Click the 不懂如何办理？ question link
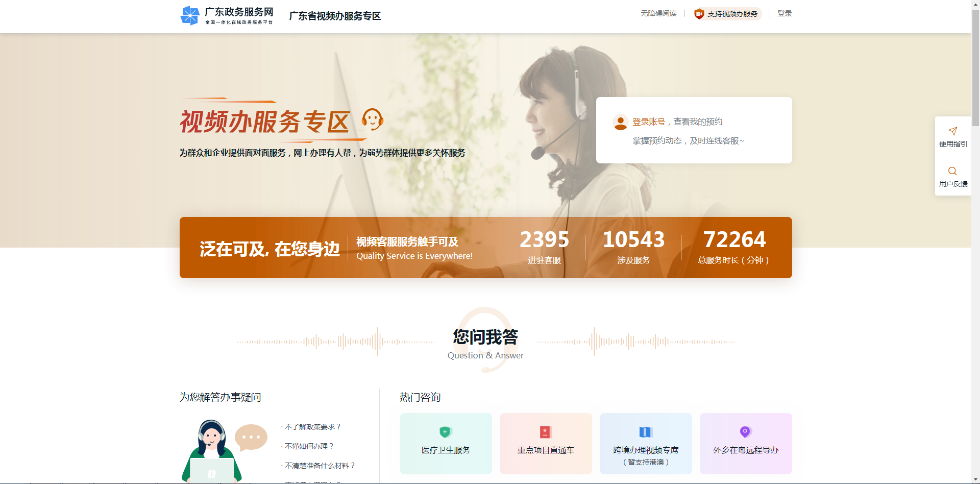This screenshot has height=484, width=980. pyautogui.click(x=307, y=446)
